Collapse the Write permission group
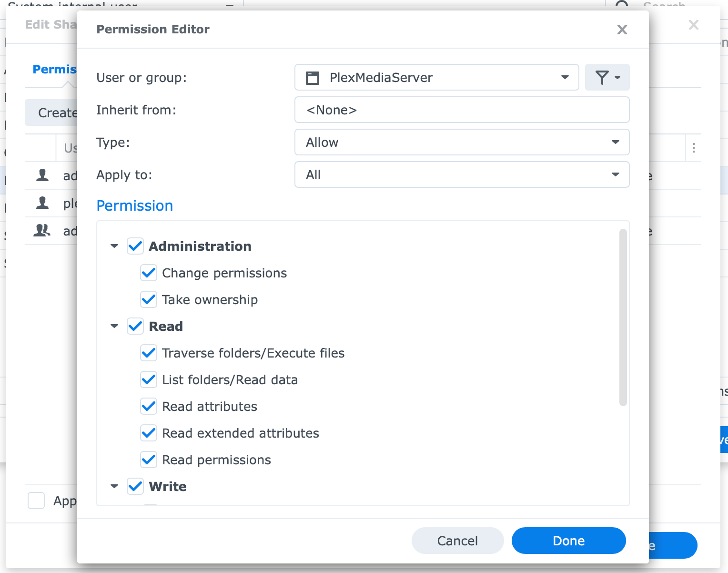This screenshot has width=728, height=573. 114,486
